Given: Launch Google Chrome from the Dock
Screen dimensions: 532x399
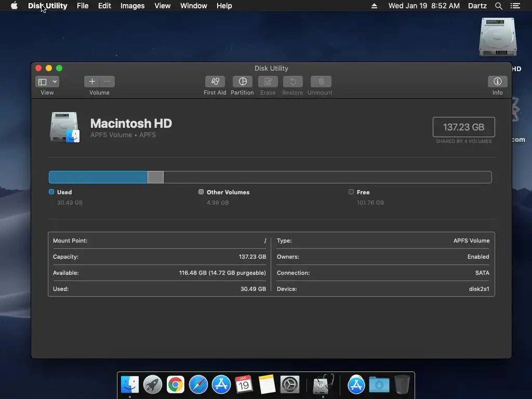Looking at the screenshot, I should (x=176, y=385).
